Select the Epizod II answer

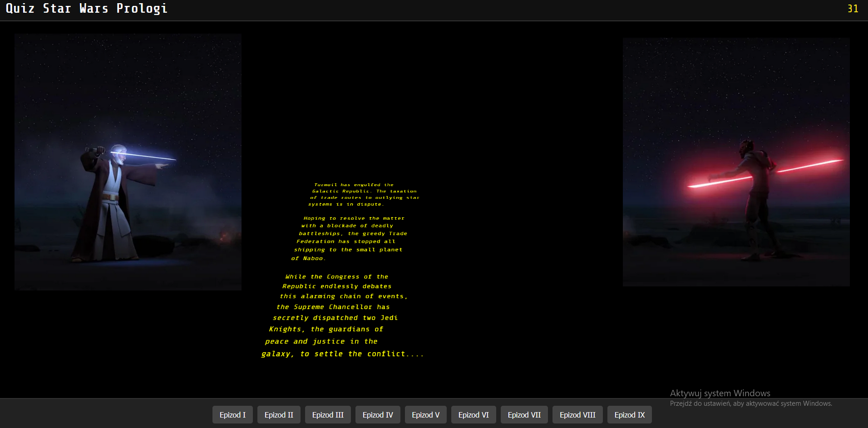click(x=279, y=415)
